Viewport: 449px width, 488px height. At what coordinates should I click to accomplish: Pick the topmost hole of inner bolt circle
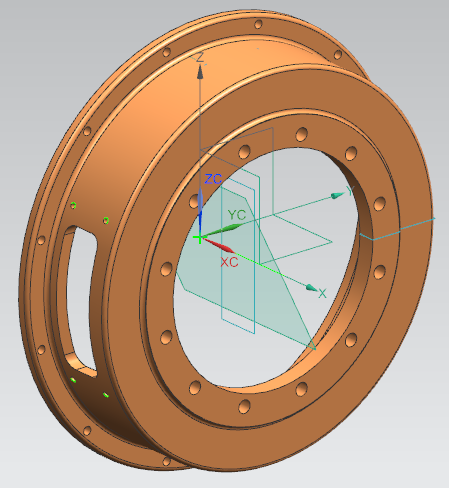click(302, 134)
